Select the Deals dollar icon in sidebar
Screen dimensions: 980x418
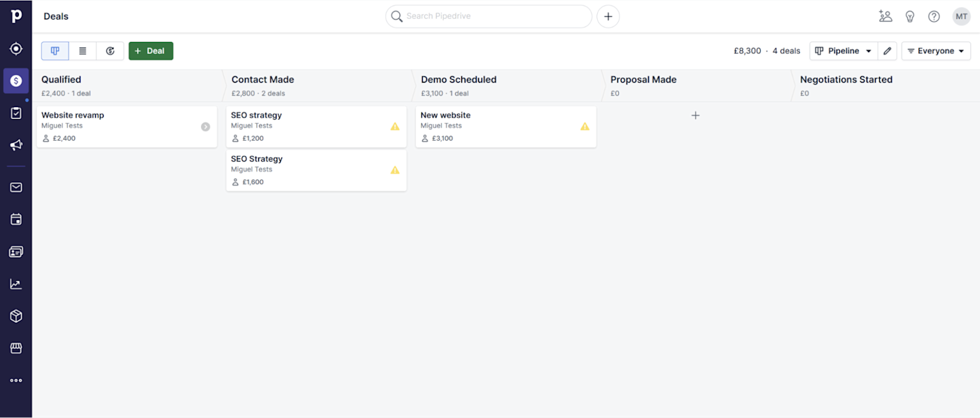(x=15, y=81)
